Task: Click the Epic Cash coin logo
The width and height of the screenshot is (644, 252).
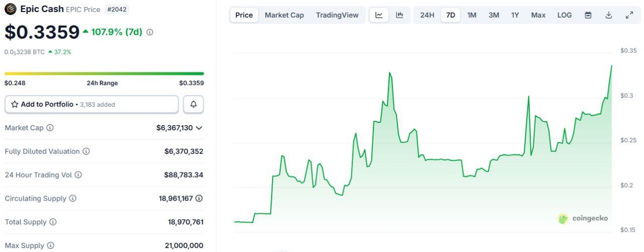Action: click(x=10, y=9)
